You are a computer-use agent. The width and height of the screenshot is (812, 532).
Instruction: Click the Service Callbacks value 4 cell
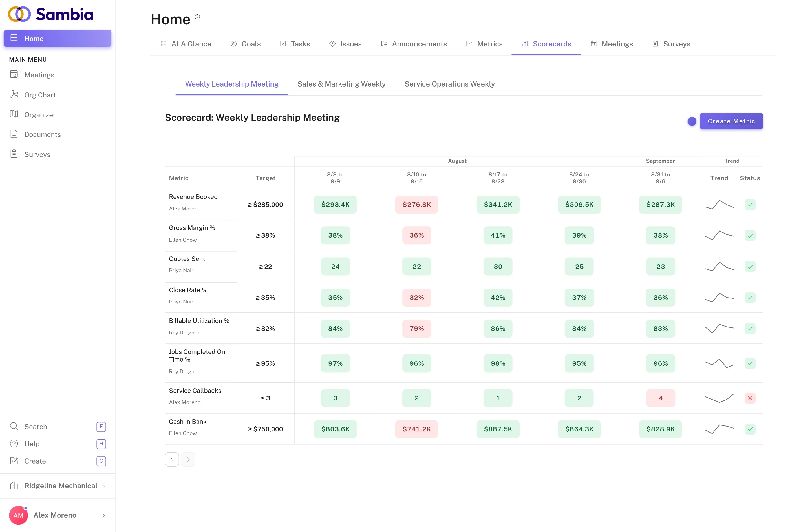point(661,398)
